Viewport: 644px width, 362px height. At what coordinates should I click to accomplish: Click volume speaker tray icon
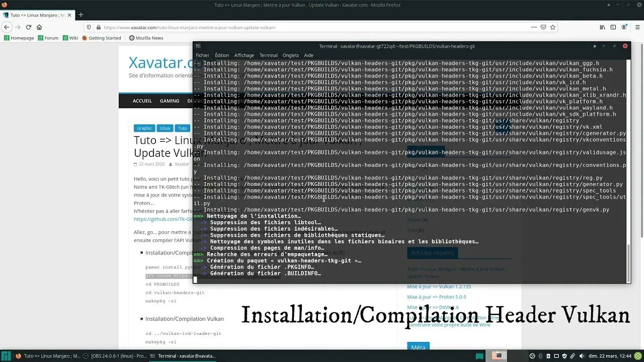(582, 356)
